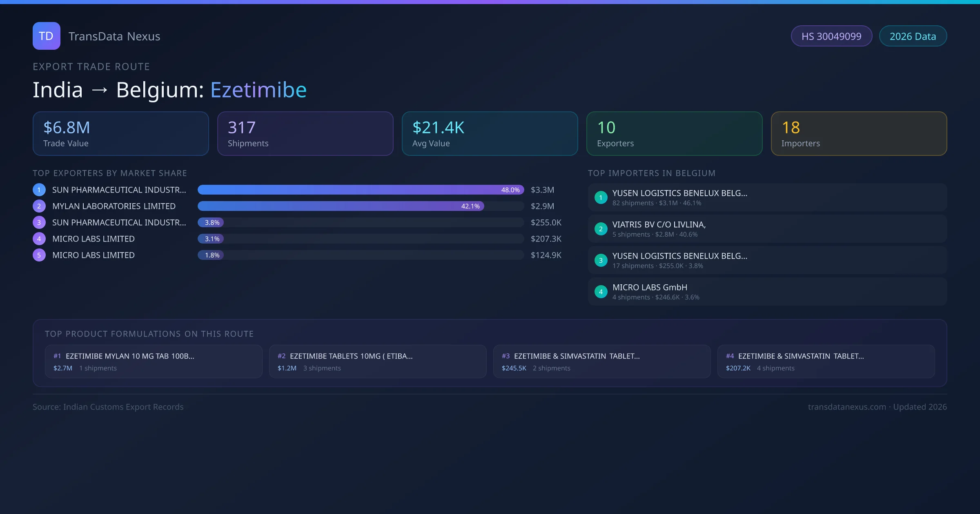Click green rank 2 Viatris importer badge

(x=601, y=229)
